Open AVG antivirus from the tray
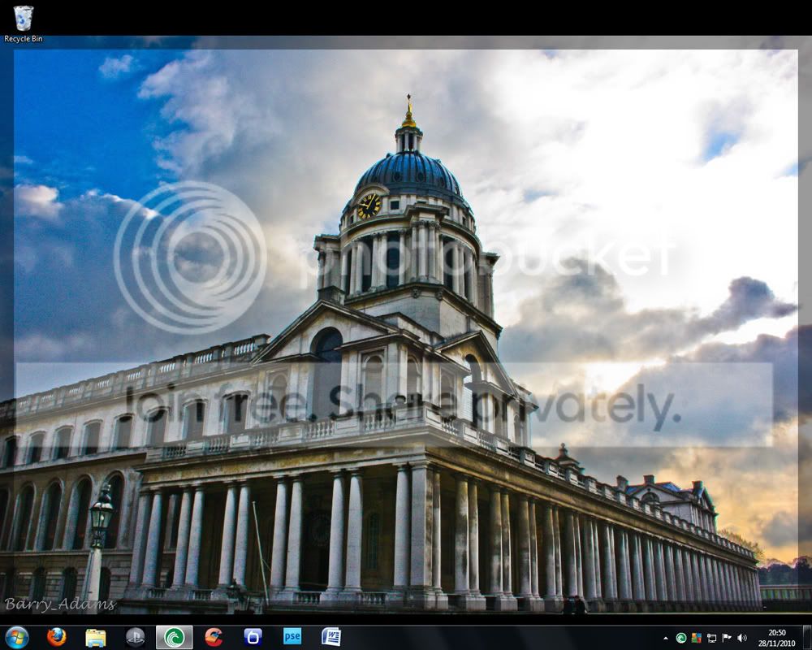 (696, 638)
